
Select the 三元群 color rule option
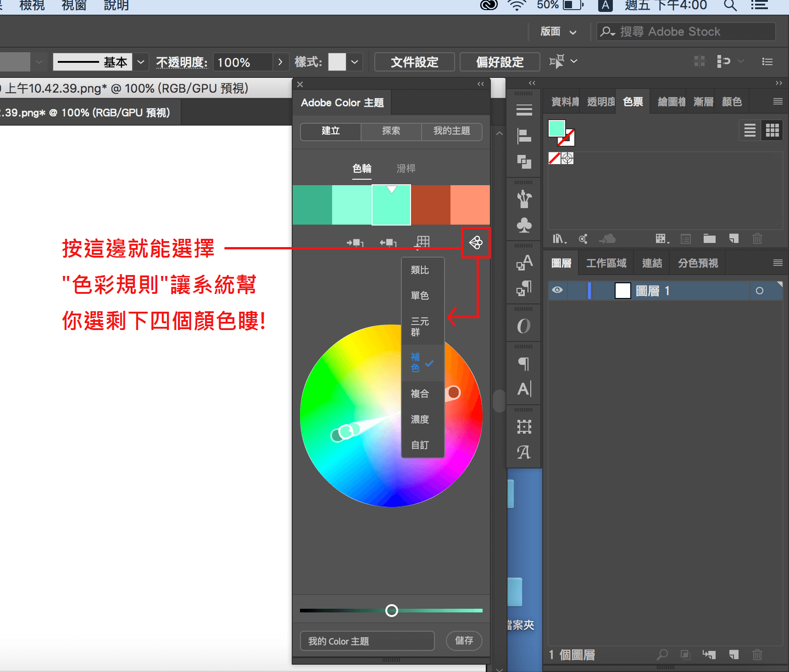[420, 326]
